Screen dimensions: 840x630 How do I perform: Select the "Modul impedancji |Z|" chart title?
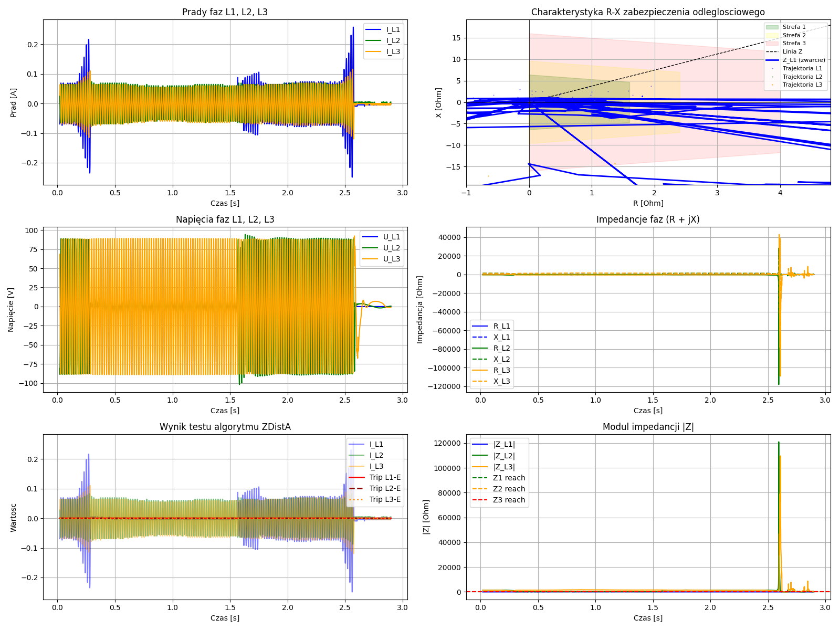(x=648, y=427)
